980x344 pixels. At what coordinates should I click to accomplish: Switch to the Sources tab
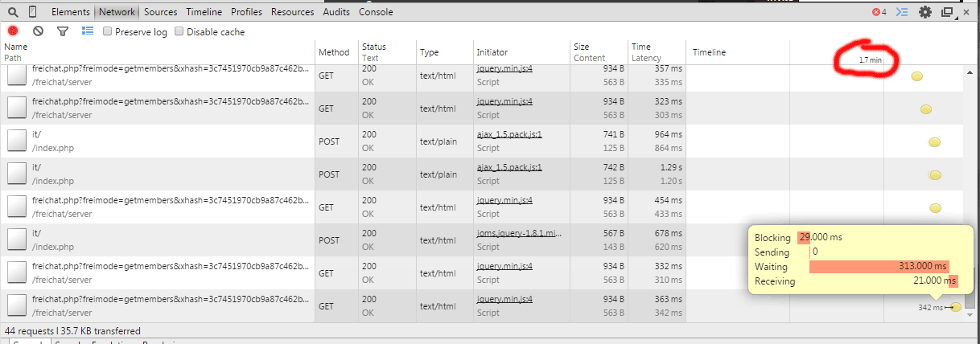coord(161,12)
